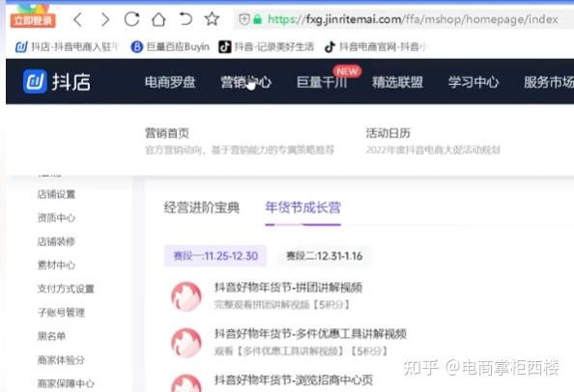Click description 完整观看拼团讲解视频【5积分】
Image resolution: width=574 pixels, height=392 pixels.
point(282,304)
